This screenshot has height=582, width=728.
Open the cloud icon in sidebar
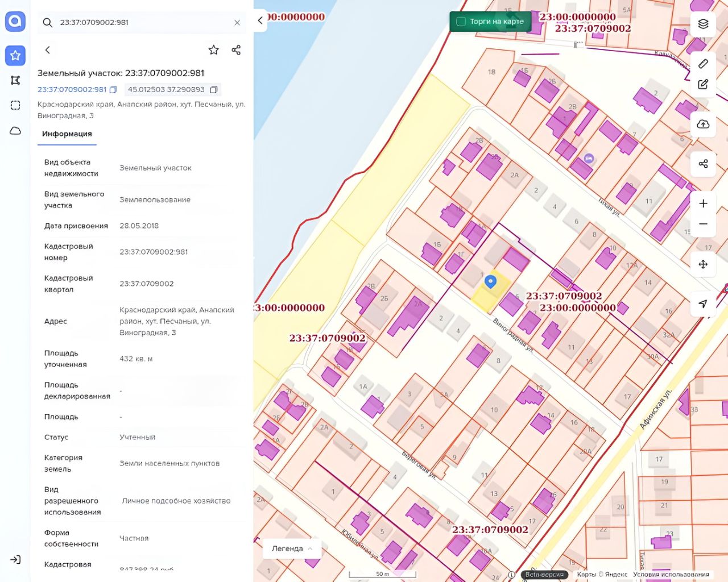[x=15, y=131]
